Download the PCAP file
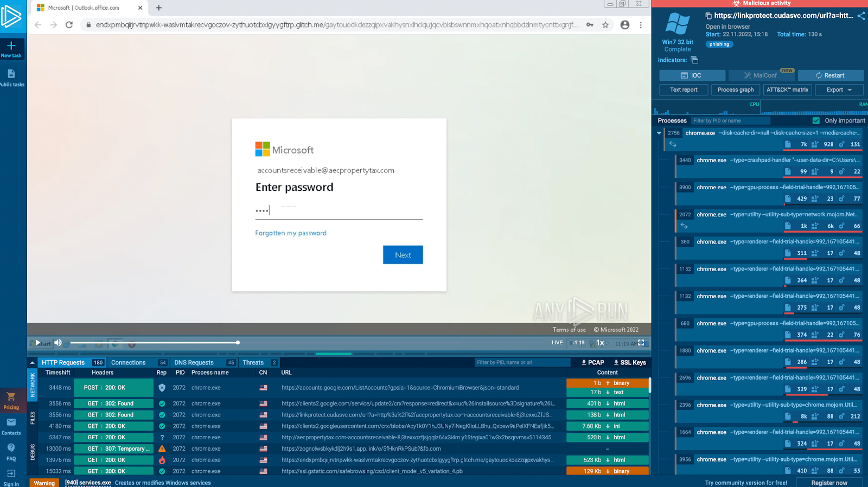 (x=592, y=362)
